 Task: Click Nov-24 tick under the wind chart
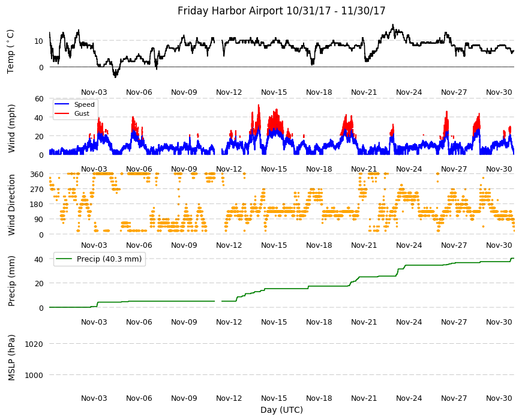coord(409,169)
